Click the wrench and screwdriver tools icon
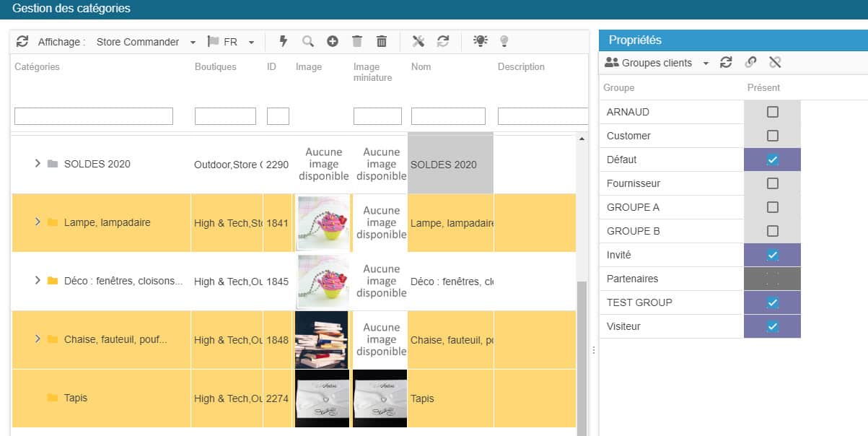 [x=418, y=42]
